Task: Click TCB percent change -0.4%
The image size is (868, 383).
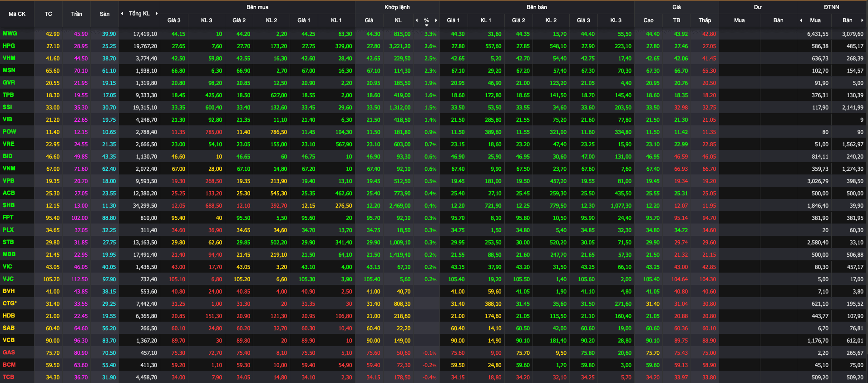Action: coord(429,378)
